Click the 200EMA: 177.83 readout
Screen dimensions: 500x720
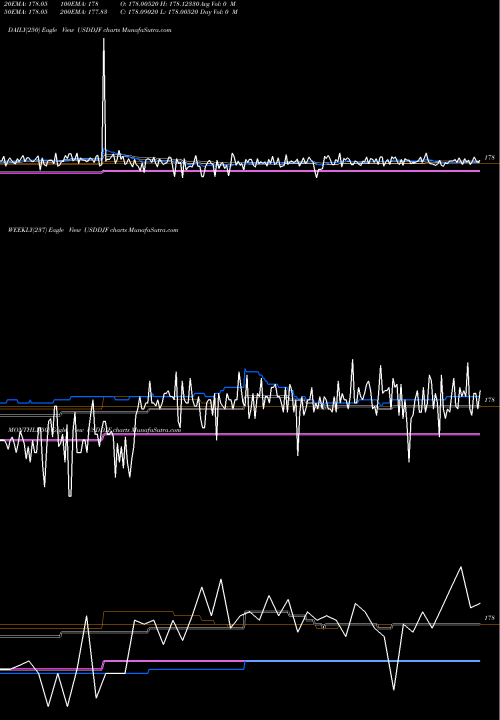tap(84, 12)
